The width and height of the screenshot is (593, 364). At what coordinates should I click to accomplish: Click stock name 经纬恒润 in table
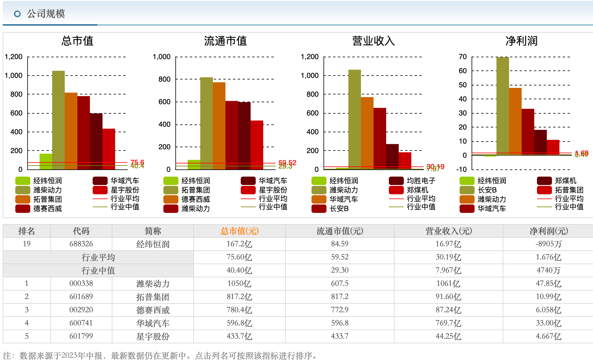153,244
